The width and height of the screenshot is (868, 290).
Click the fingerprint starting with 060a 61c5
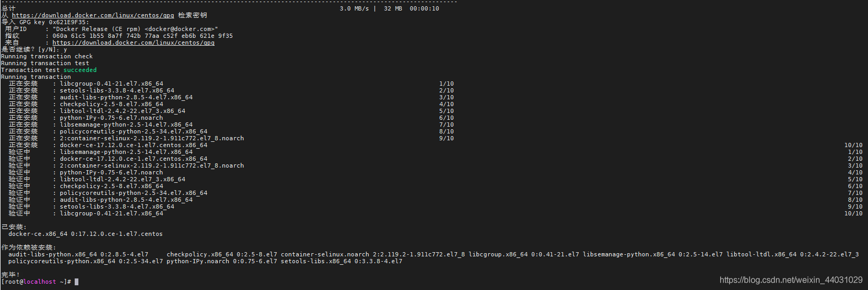(x=143, y=36)
